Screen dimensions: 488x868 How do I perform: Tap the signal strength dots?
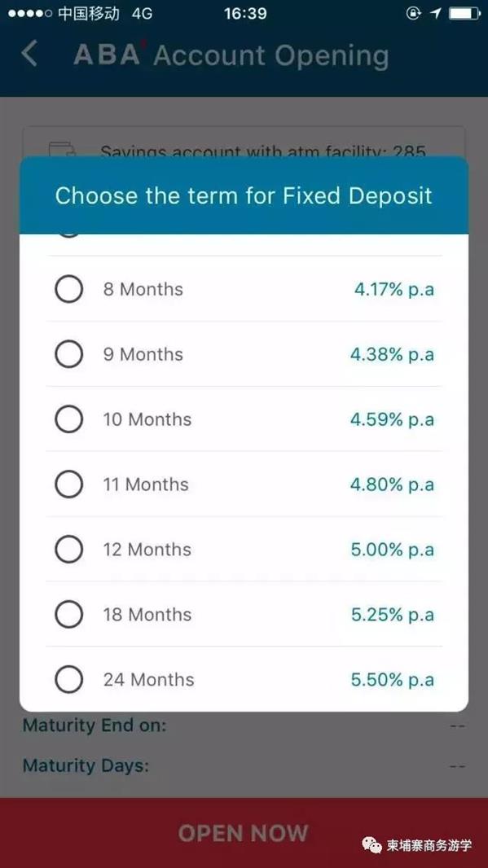pos(30,13)
